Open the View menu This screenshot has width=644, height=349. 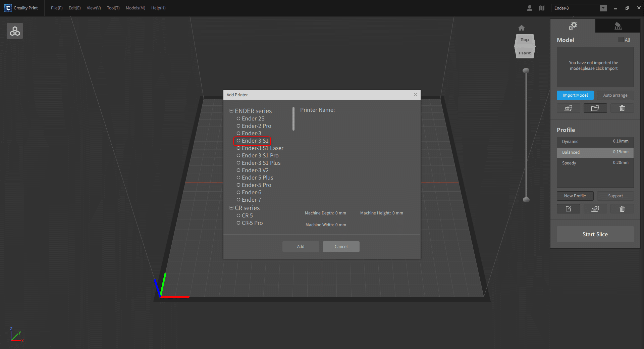(x=94, y=8)
